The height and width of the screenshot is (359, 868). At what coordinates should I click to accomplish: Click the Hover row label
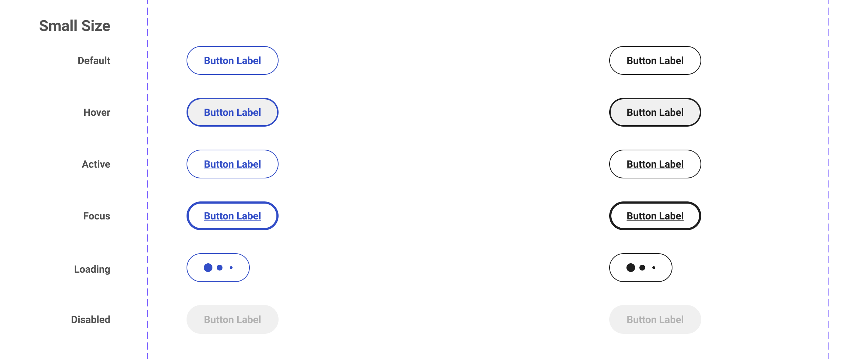tap(97, 112)
